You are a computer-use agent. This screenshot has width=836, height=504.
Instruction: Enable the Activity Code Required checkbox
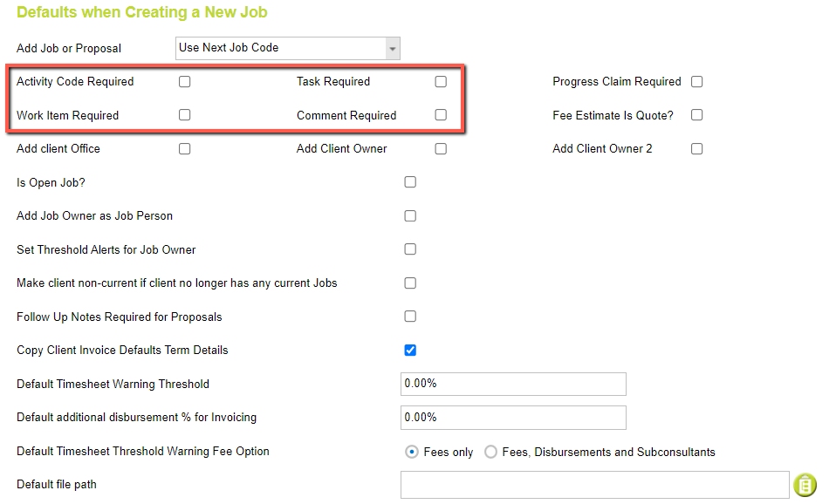(x=184, y=81)
